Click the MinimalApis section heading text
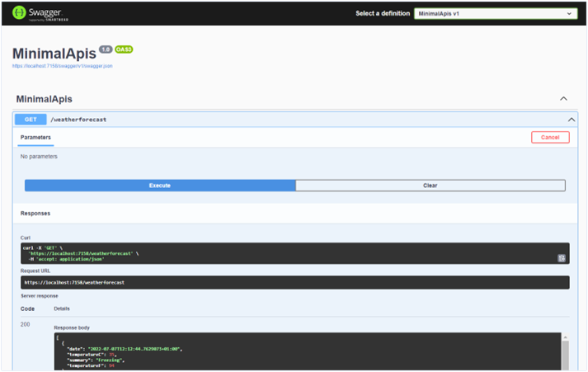 point(44,99)
